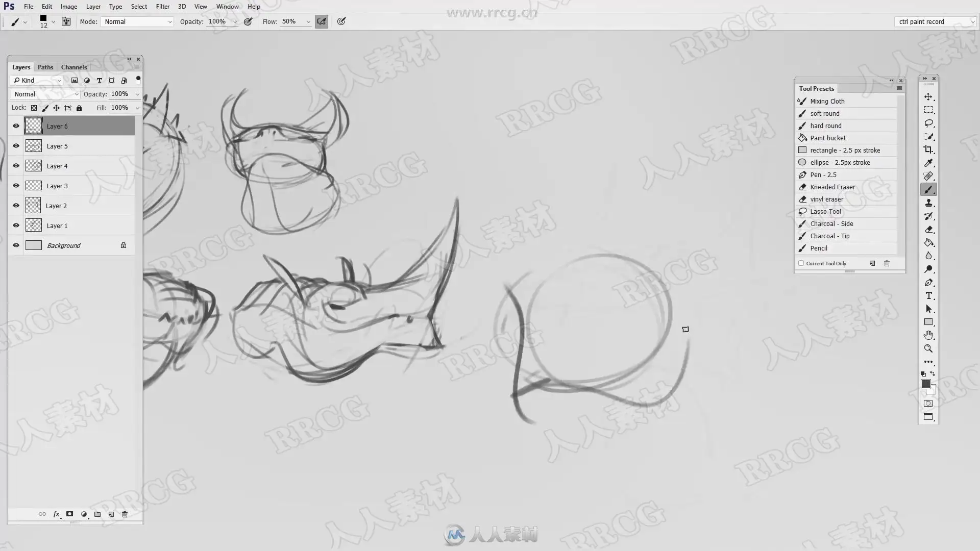
Task: Select the Zoom tool magnifier
Action: tap(928, 349)
